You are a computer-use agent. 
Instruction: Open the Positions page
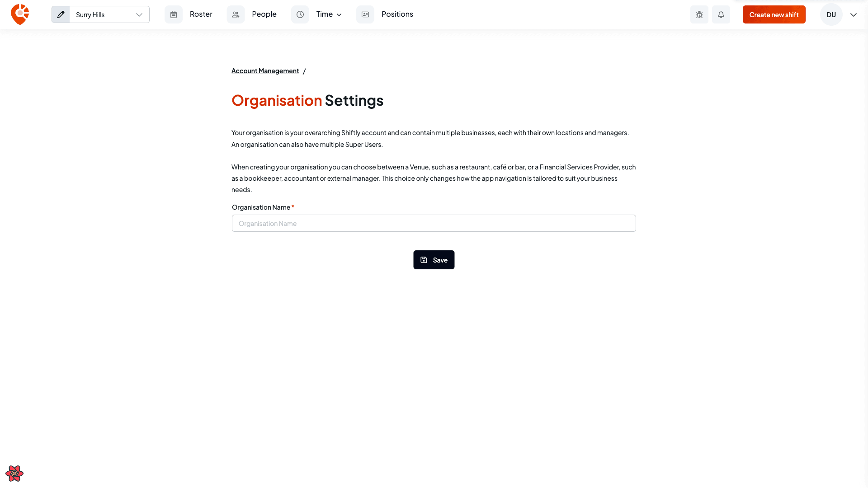[x=397, y=14]
